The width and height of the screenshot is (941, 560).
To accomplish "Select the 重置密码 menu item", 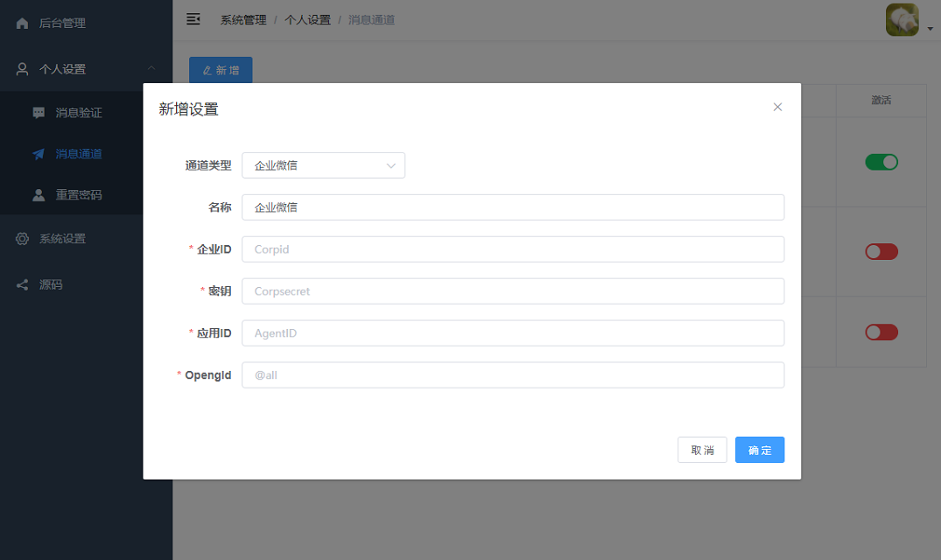I will [x=79, y=195].
